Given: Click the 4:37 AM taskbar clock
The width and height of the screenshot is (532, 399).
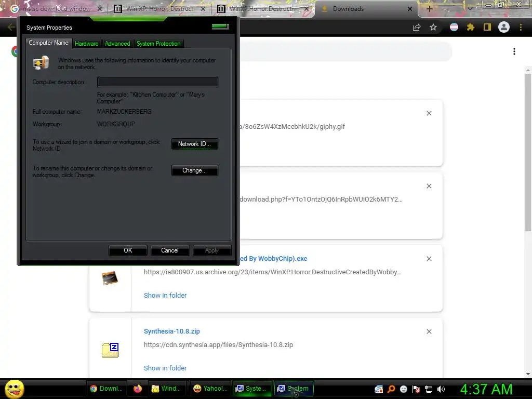Looking at the screenshot, I should point(486,389).
